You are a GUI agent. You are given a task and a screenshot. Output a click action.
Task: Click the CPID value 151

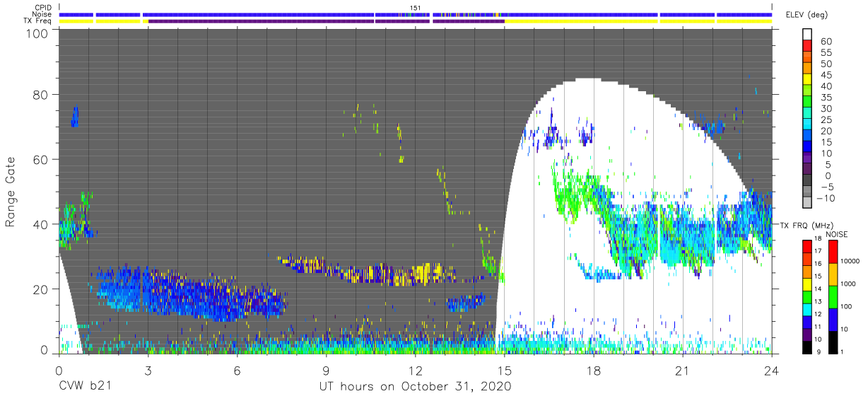(416, 8)
